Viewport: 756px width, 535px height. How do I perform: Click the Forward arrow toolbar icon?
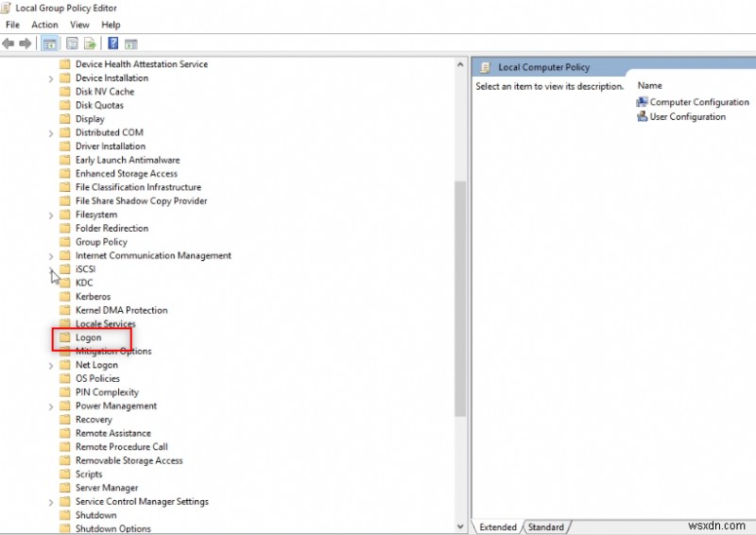pyautogui.click(x=26, y=43)
